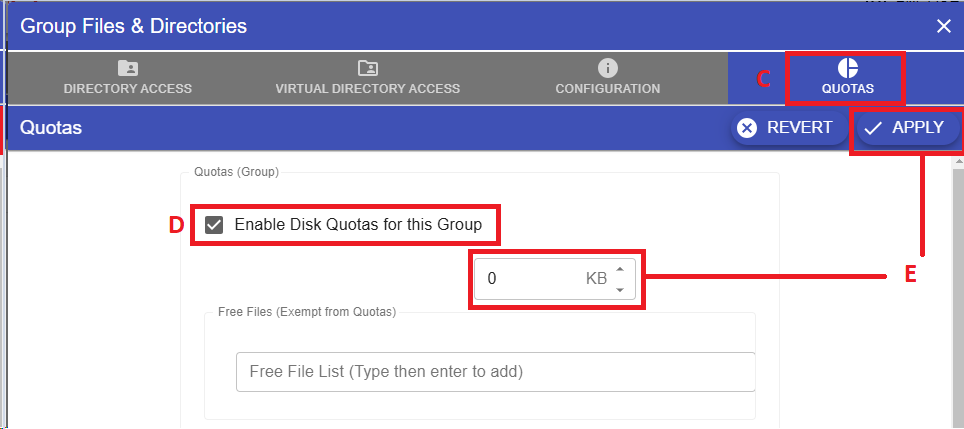Click the Virtual Directory Access folder icon

[x=367, y=68]
